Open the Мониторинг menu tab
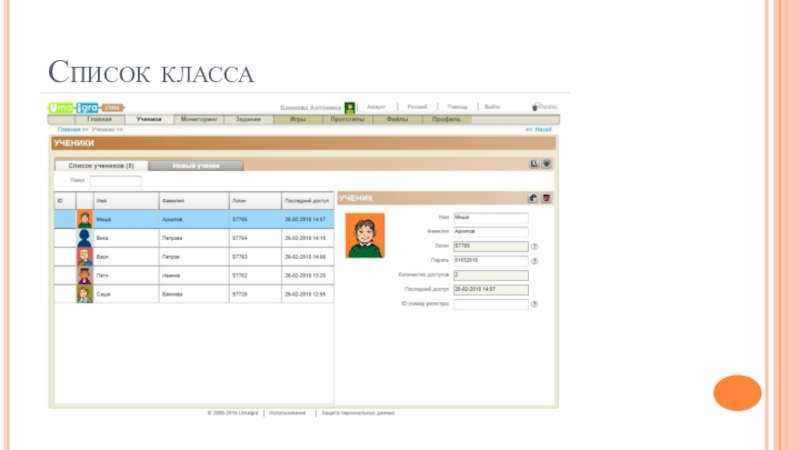Image resolution: width=800 pixels, height=450 pixels. [x=199, y=119]
